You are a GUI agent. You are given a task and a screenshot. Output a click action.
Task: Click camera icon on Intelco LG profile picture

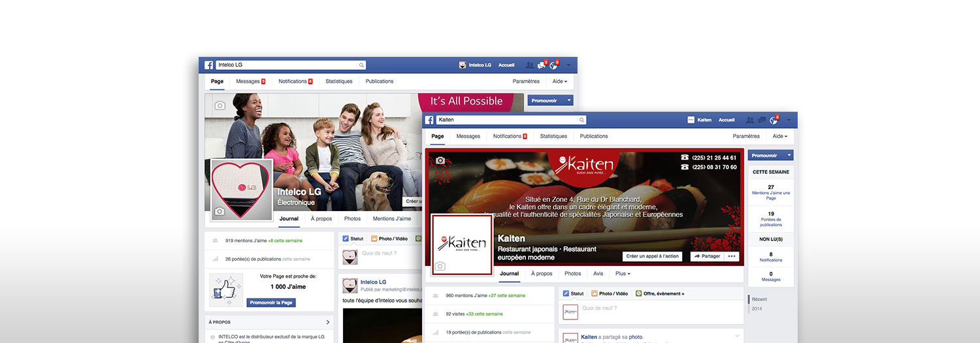tap(220, 212)
